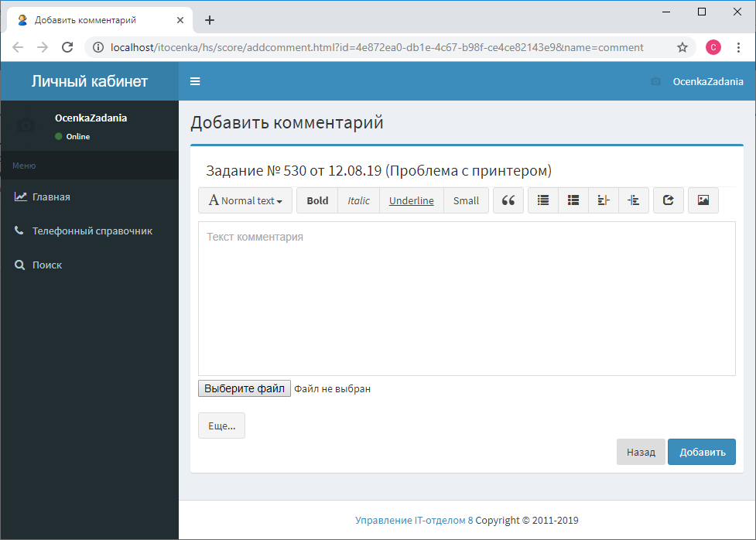Decrease the text indent
The image size is (756, 540).
[603, 200]
